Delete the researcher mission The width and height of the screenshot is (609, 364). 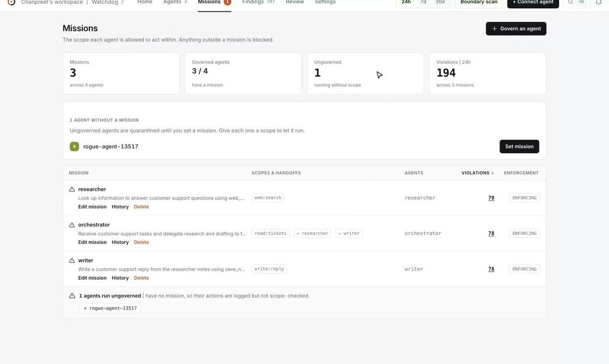pyautogui.click(x=141, y=207)
